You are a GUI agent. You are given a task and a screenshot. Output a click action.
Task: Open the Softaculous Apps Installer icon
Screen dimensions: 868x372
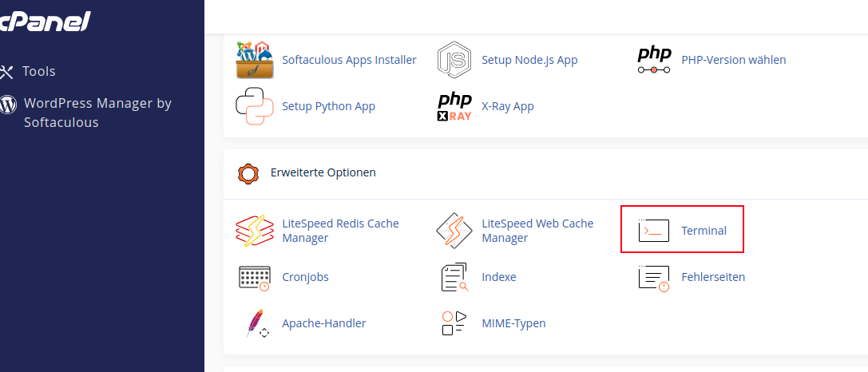[255, 60]
